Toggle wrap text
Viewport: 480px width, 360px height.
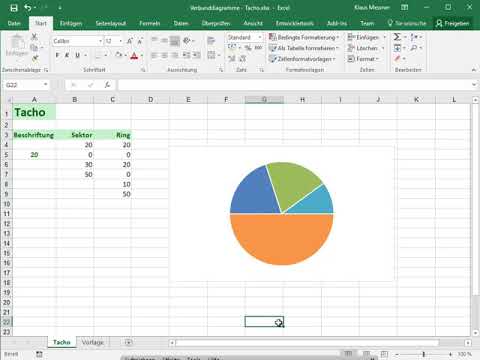[211, 41]
